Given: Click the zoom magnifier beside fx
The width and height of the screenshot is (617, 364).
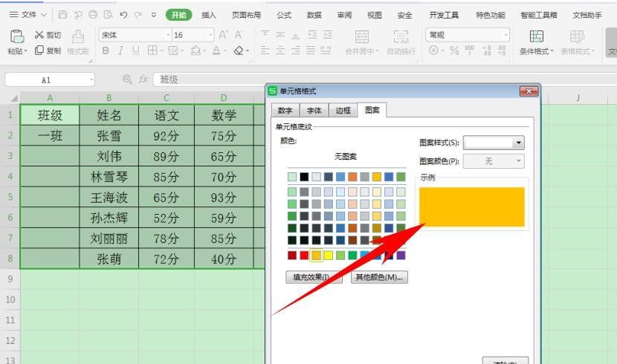Looking at the screenshot, I should pyautogui.click(x=127, y=79).
